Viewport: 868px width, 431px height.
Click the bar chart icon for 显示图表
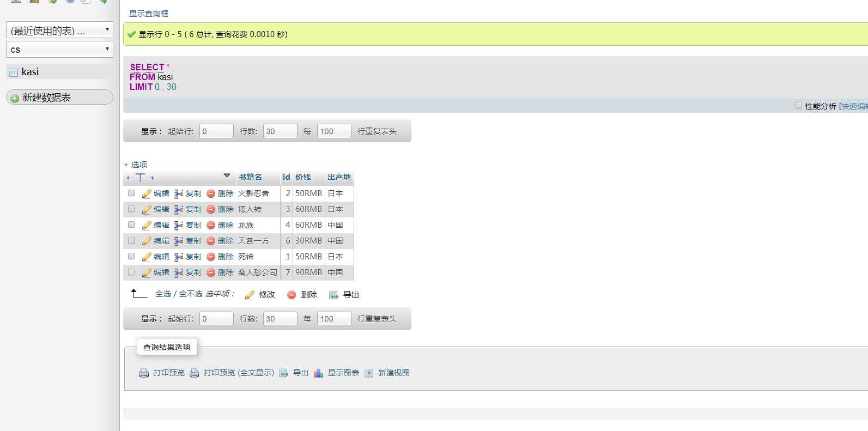pyautogui.click(x=319, y=373)
